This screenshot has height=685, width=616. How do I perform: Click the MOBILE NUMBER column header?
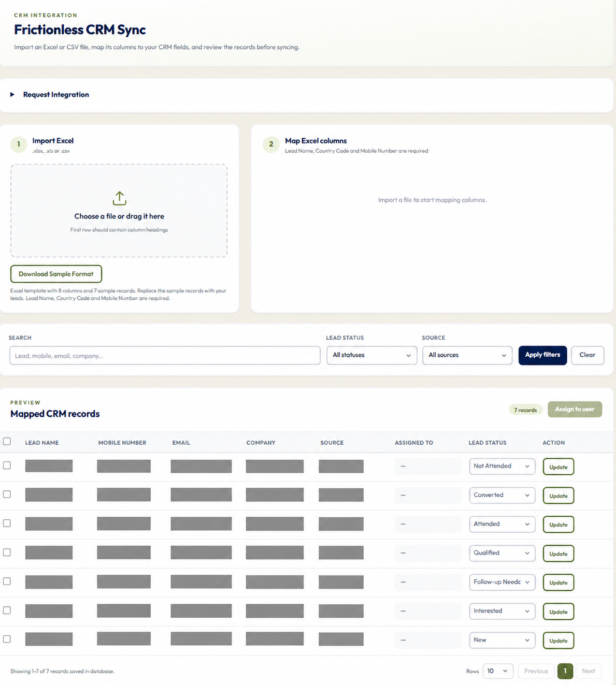122,443
